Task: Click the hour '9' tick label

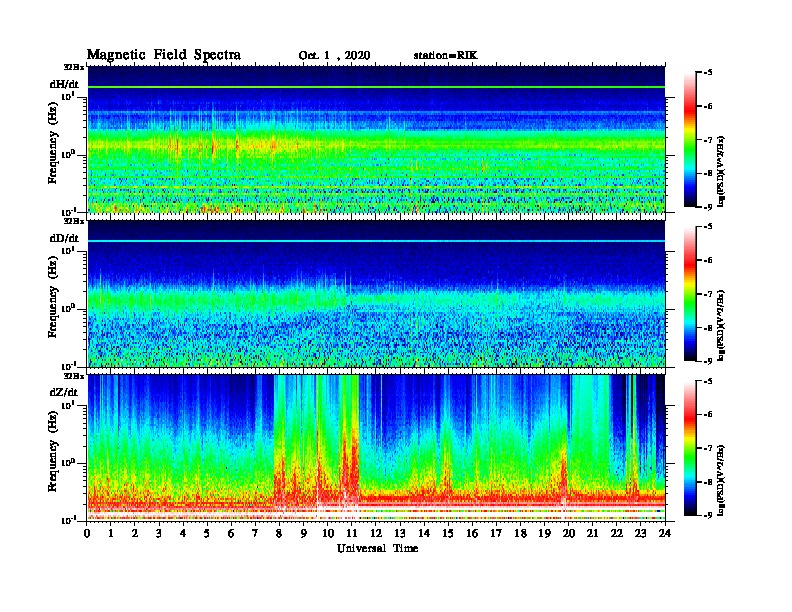Action: (x=304, y=534)
